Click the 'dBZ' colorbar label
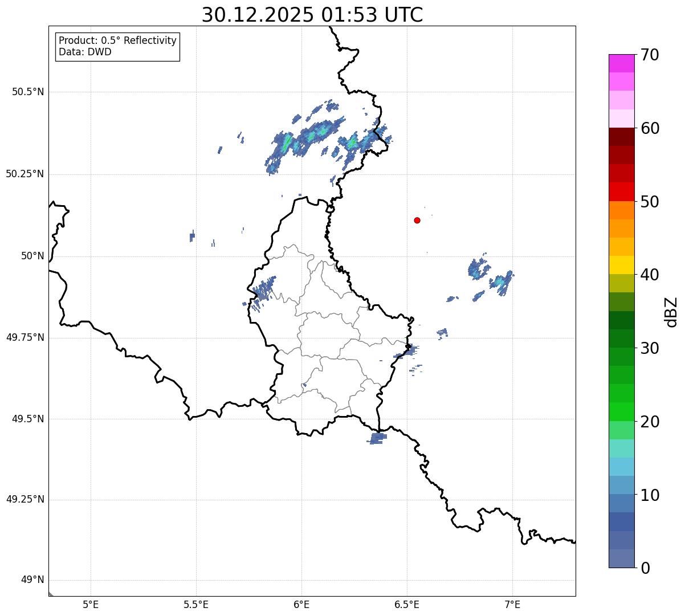The height and width of the screenshot is (616, 685). tap(672, 312)
